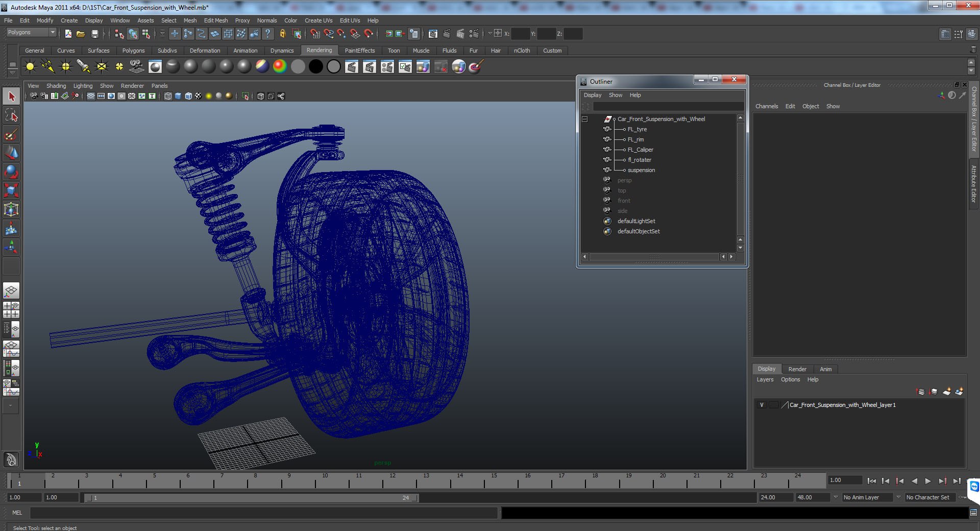Pick the Paint Selection tool icon
The width and height of the screenshot is (980, 531).
(x=11, y=134)
